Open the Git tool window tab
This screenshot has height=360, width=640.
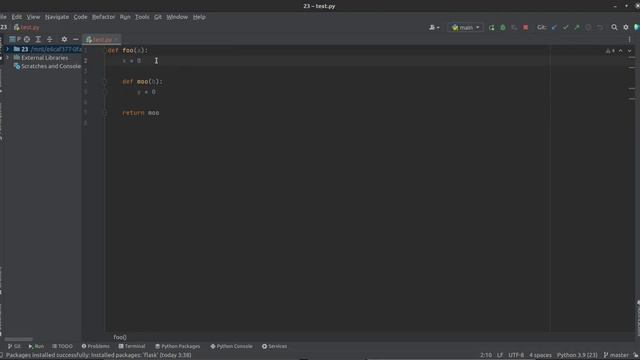[14, 346]
